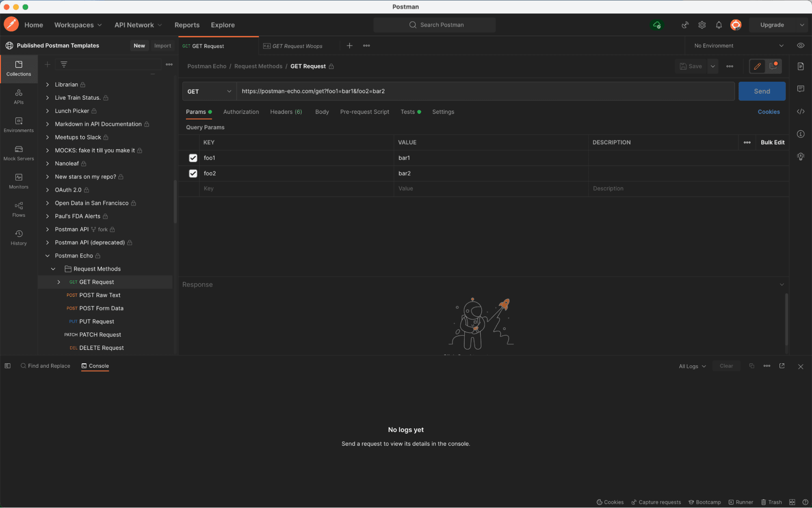The image size is (812, 508).
Task: Switch to the Headers tab
Action: pyautogui.click(x=286, y=112)
